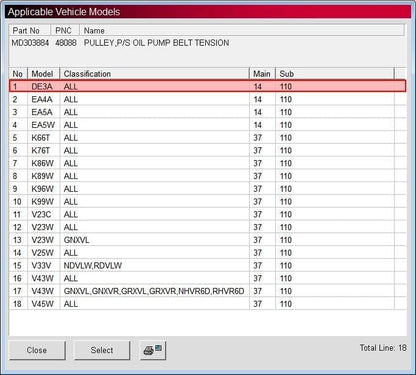Select the EA5W model row

pyautogui.click(x=207, y=125)
